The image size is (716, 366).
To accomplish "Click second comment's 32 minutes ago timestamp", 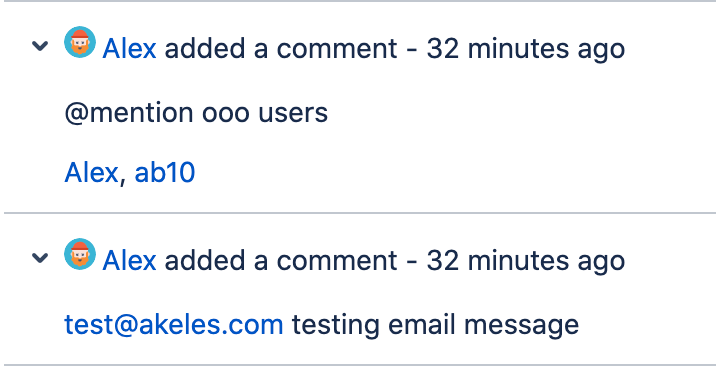I will (x=526, y=261).
